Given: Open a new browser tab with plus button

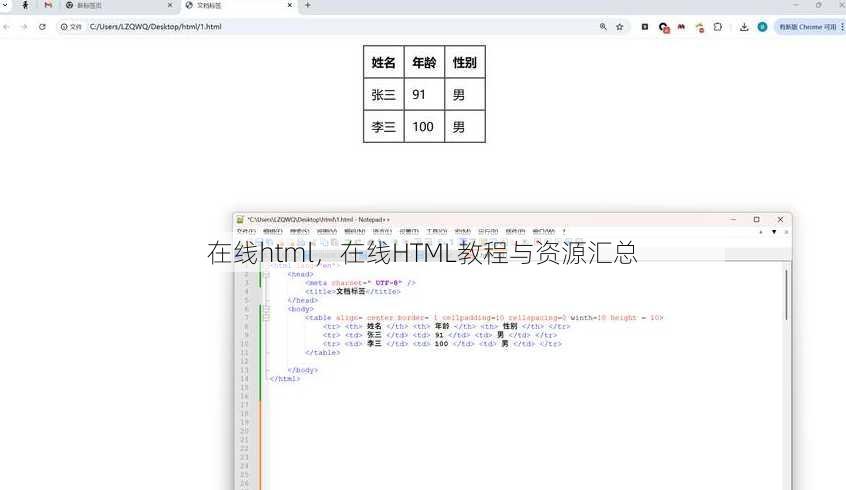Looking at the screenshot, I should click(x=308, y=5).
